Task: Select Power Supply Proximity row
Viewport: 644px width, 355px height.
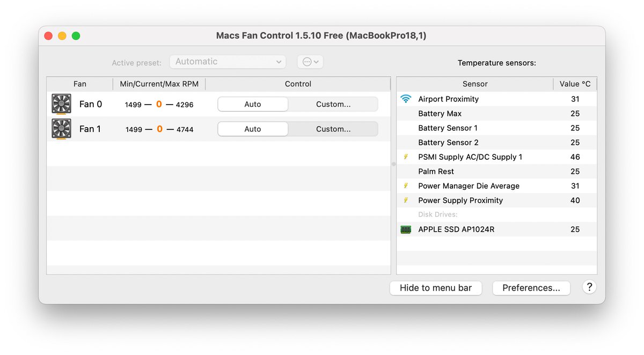Action: 496,200
